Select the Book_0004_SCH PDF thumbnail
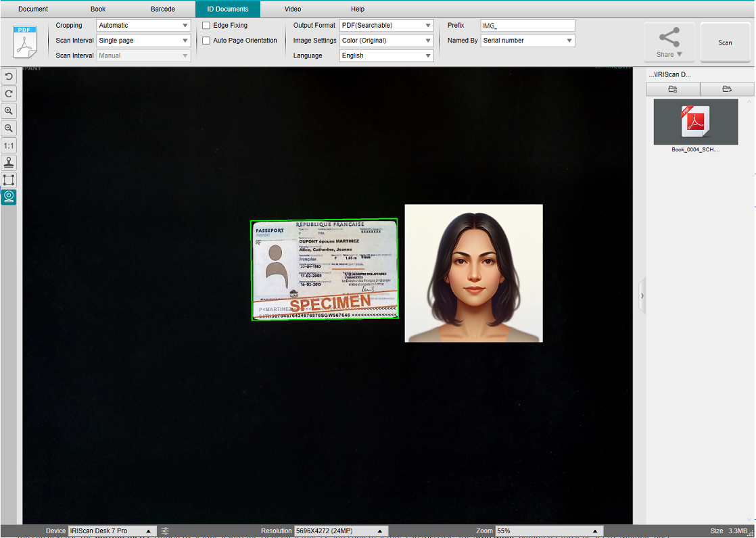The height and width of the screenshot is (538, 756). click(696, 122)
